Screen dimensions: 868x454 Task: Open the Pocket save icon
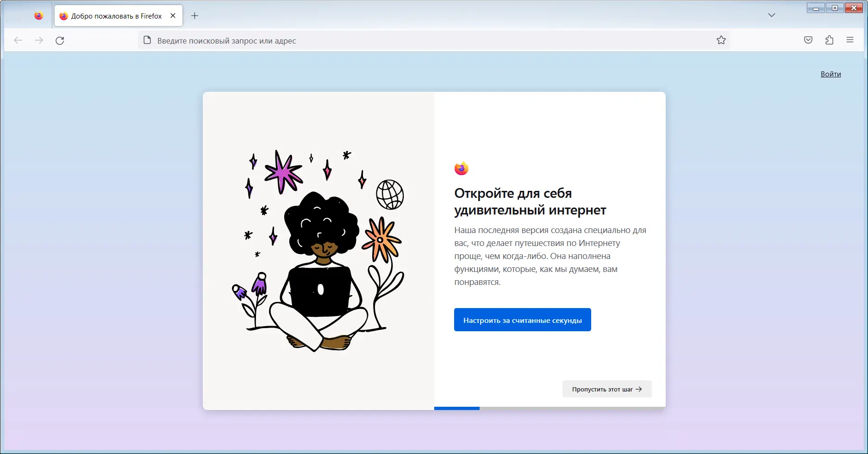(x=808, y=40)
